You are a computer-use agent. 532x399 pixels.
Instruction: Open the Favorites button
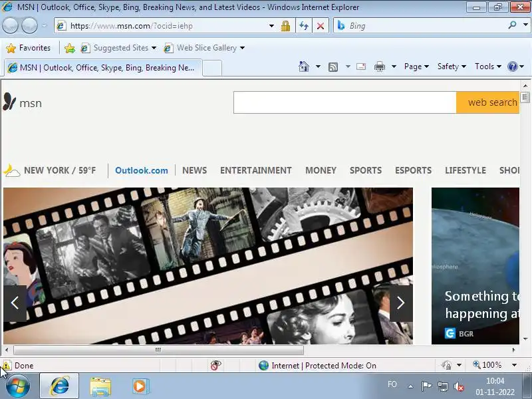click(x=29, y=48)
